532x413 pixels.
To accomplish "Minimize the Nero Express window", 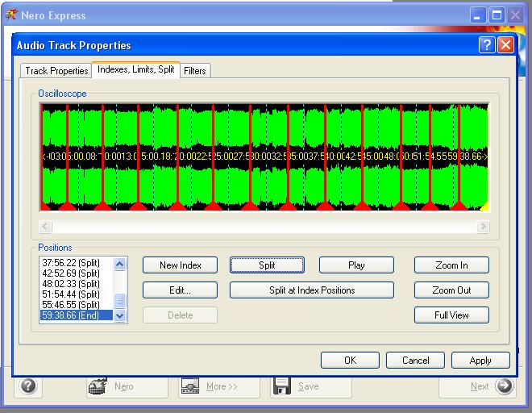I will coord(478,15).
